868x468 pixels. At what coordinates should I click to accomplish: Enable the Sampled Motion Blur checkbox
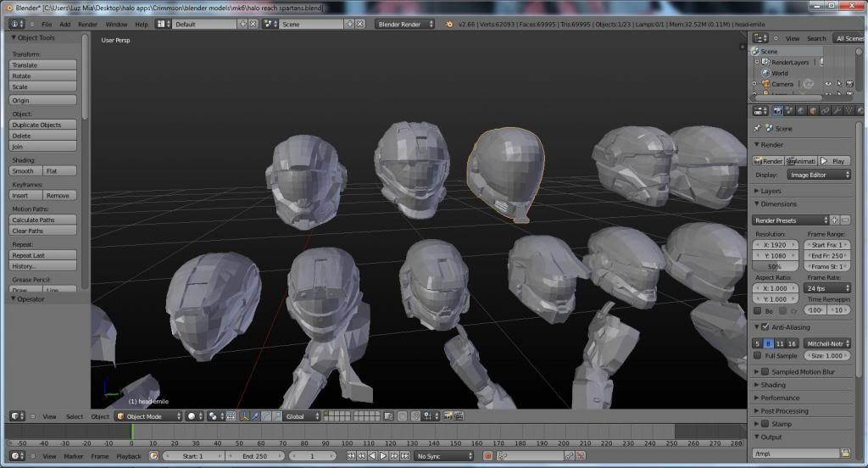765,371
